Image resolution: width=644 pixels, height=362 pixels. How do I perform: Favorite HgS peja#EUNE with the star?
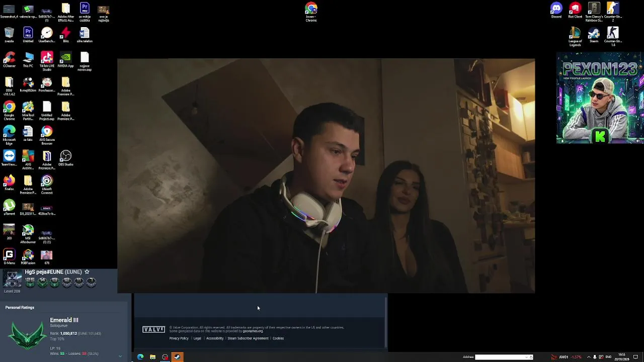[x=87, y=272]
